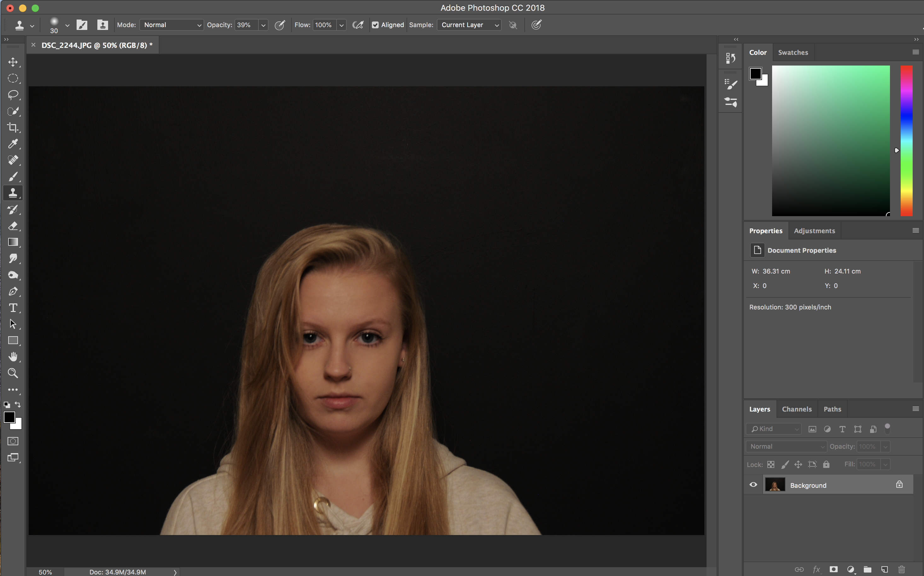The image size is (924, 576).
Task: Toggle Quick Mask mode
Action: click(x=13, y=441)
